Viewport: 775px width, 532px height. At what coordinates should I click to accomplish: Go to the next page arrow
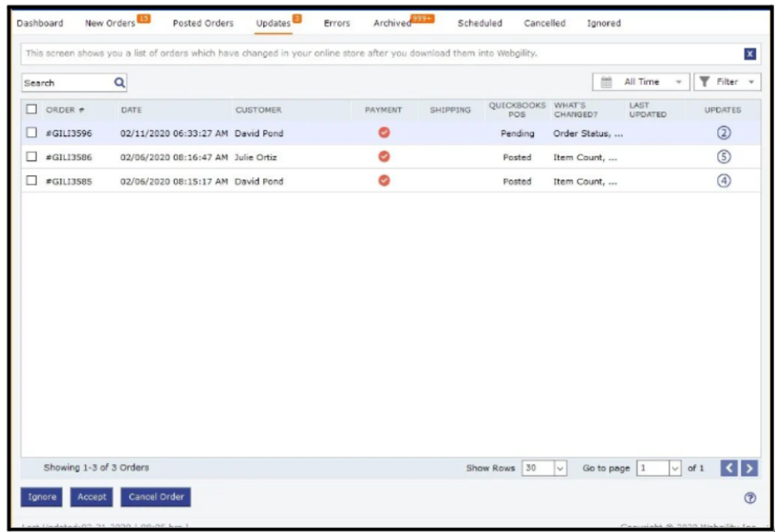click(749, 468)
